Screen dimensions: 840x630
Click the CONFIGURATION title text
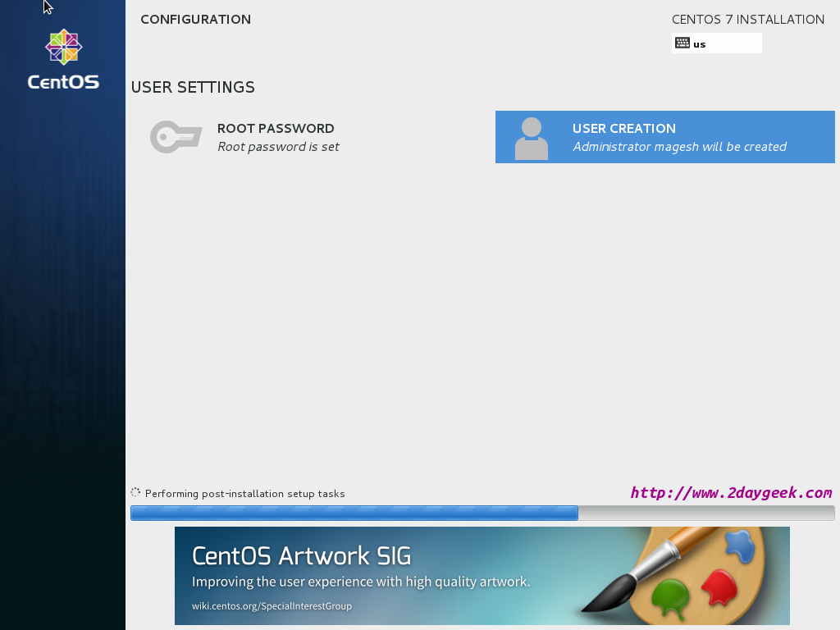(x=195, y=20)
